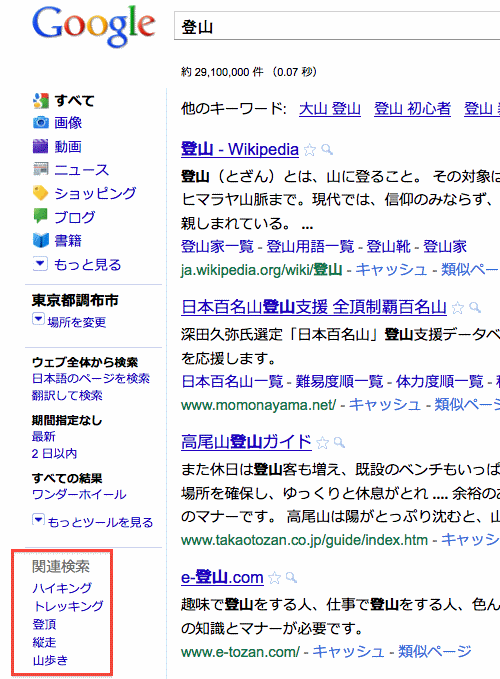Image resolution: width=500 pixels, height=679 pixels.
Task: Open 日本百名山登山支援 全頂制覇百名山 result
Action: tap(314, 307)
